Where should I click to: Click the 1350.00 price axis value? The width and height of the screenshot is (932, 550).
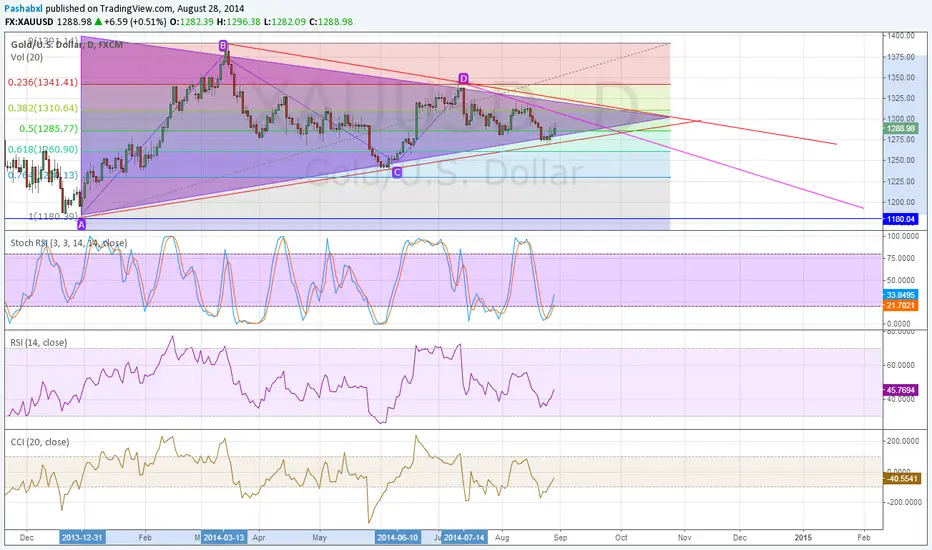(902, 77)
